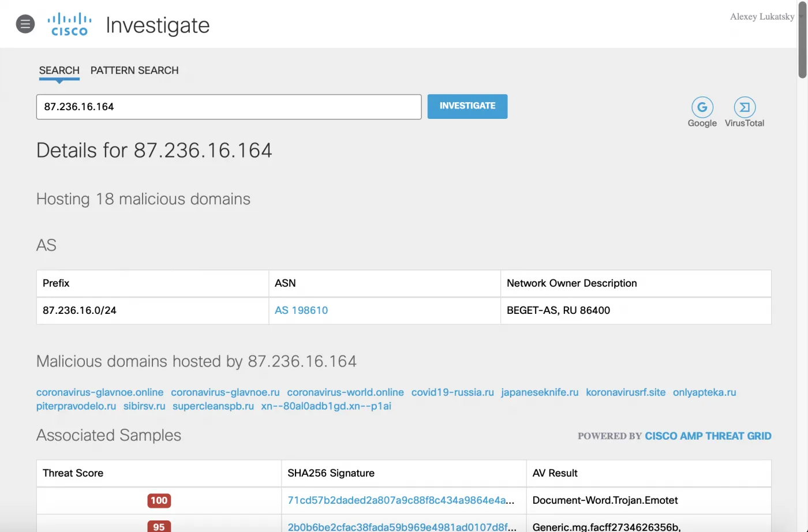This screenshot has width=808, height=532.
Task: Open SHA256 signature starting 71cd57b2daded
Action: [401, 500]
